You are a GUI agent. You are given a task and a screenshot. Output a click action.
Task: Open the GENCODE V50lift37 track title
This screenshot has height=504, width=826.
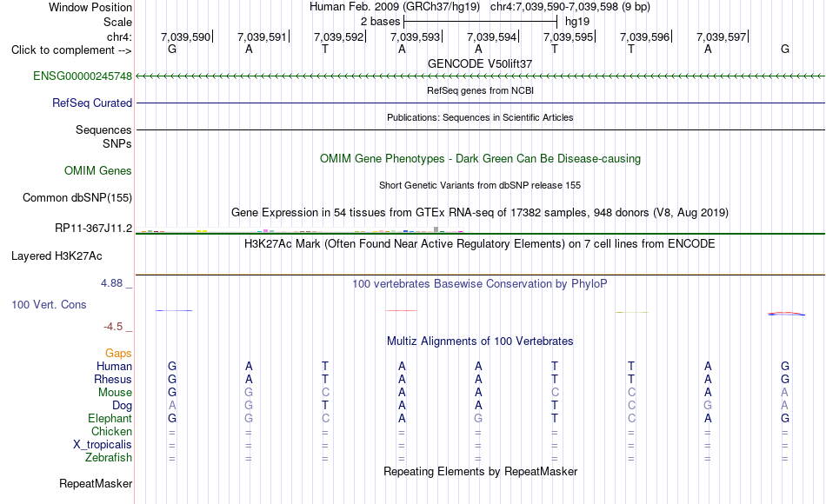480,63
